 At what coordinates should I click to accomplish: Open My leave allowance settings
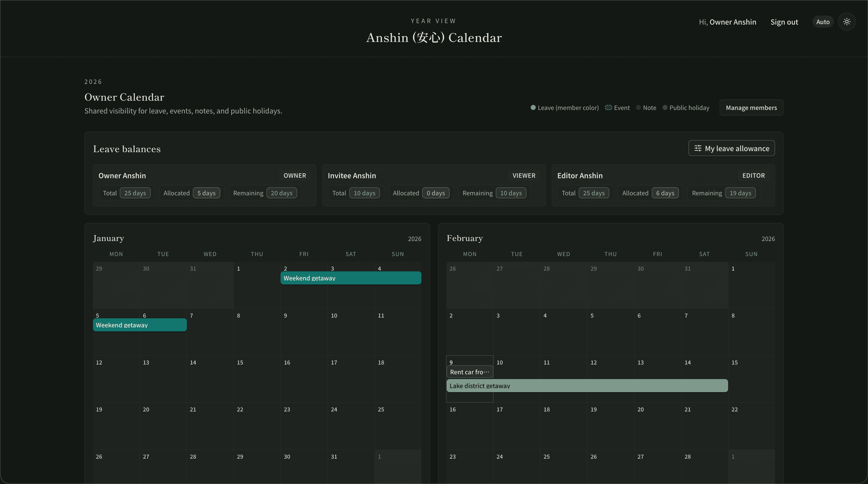pos(732,148)
